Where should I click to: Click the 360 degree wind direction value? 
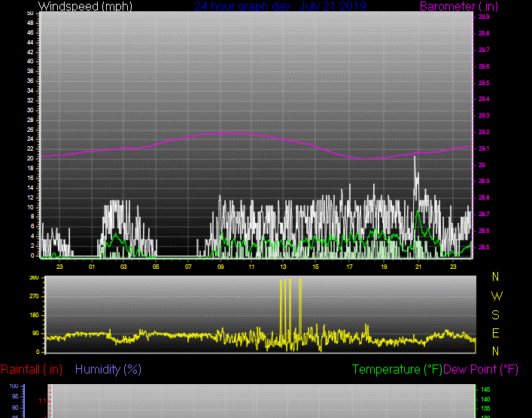(33, 278)
